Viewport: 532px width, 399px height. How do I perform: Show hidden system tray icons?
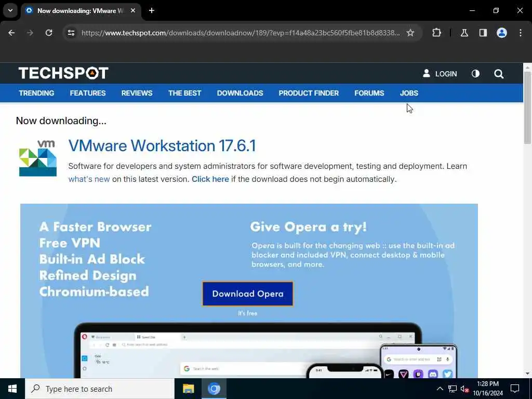[440, 389]
